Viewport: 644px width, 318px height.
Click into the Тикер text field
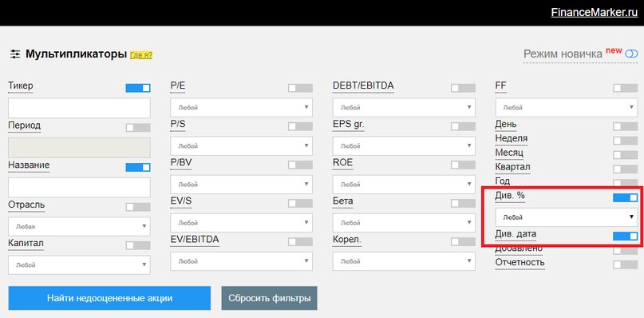(79, 108)
